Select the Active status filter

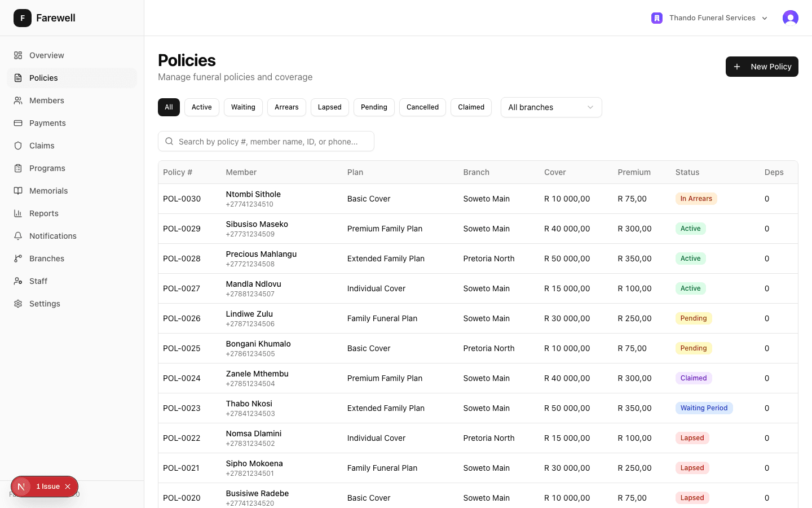click(x=201, y=107)
